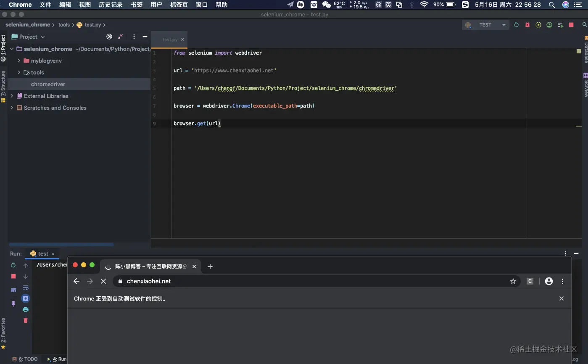Open WeChat icon in menu bar

click(327, 5)
